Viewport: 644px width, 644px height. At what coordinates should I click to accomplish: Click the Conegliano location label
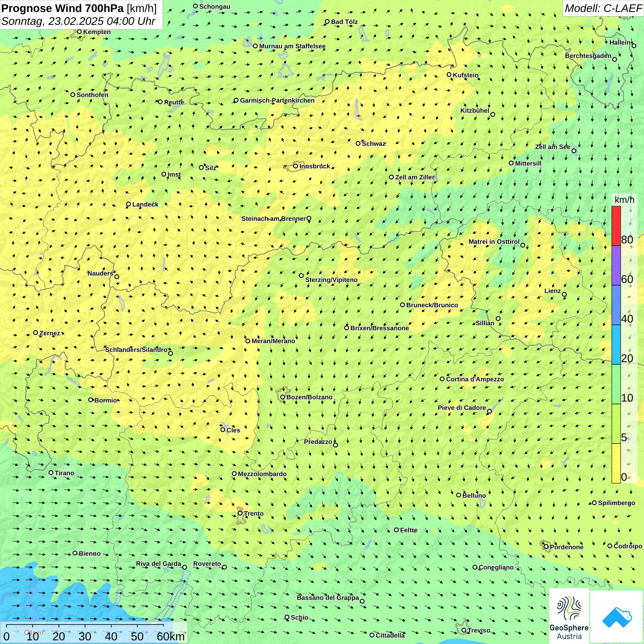tap(496, 567)
